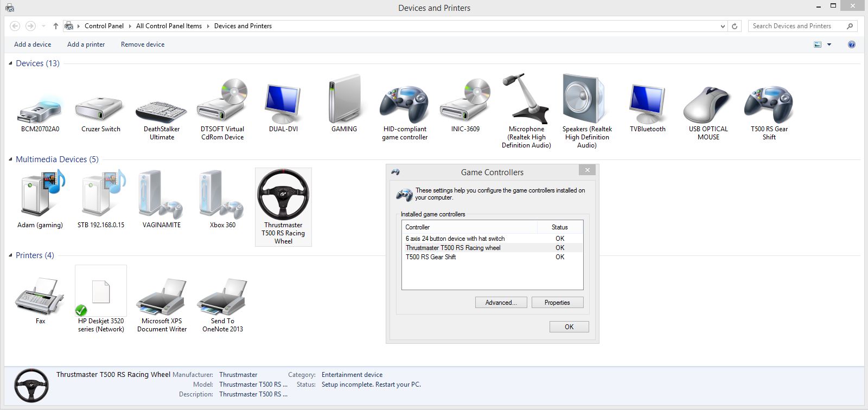Select the HID-compliant game controller icon
The width and height of the screenshot is (868, 410).
tap(405, 104)
